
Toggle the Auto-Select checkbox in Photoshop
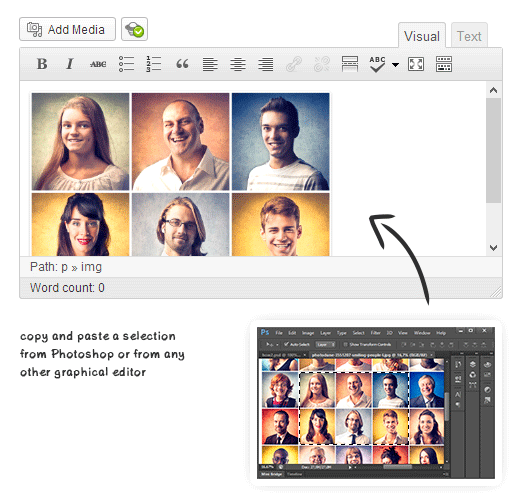[286, 344]
